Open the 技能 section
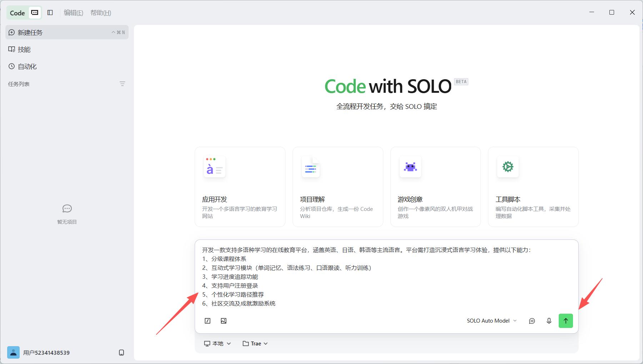Screen dimensions: 643x364 [67, 49]
